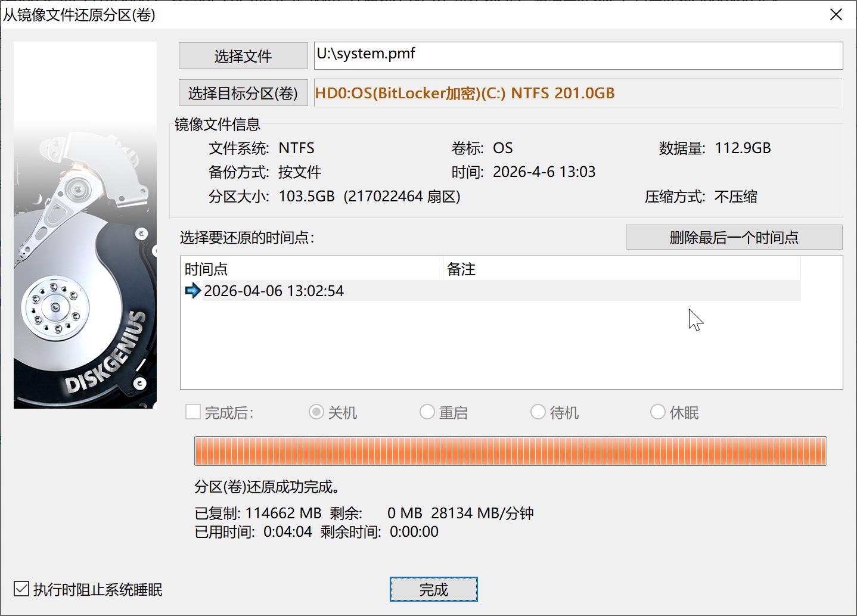Select the 关机 radio option
857x616 pixels.
316,412
